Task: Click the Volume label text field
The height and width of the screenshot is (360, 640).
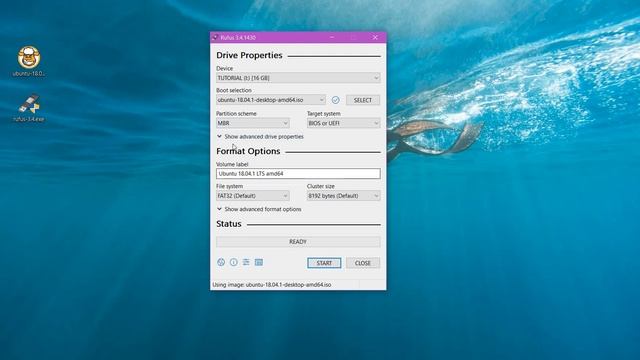Action: pos(298,173)
